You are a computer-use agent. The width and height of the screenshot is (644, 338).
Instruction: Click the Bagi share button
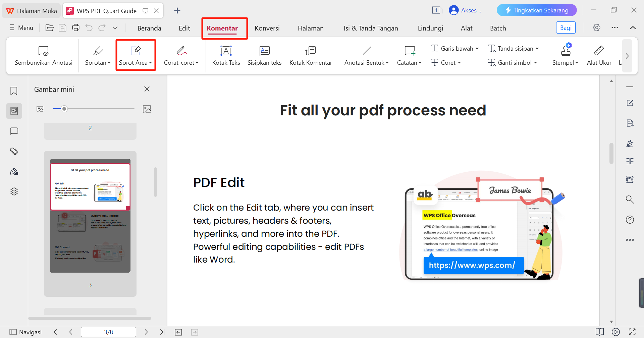pos(566,27)
